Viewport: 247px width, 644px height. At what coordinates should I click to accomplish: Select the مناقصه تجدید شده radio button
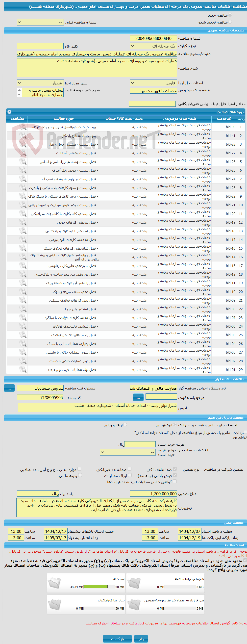(230, 22)
